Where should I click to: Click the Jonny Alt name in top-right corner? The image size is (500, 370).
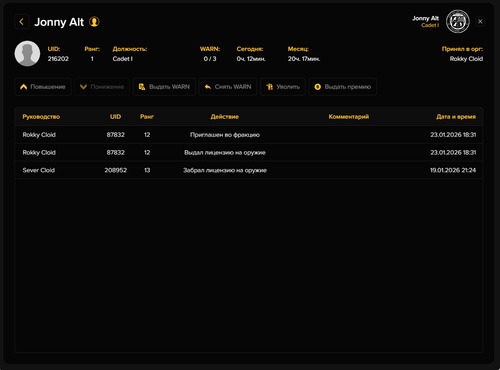[425, 18]
